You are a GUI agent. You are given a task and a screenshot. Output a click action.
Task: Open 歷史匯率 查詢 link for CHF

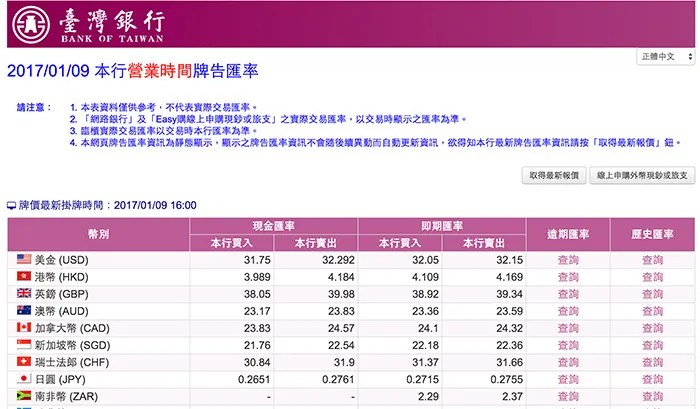652,362
